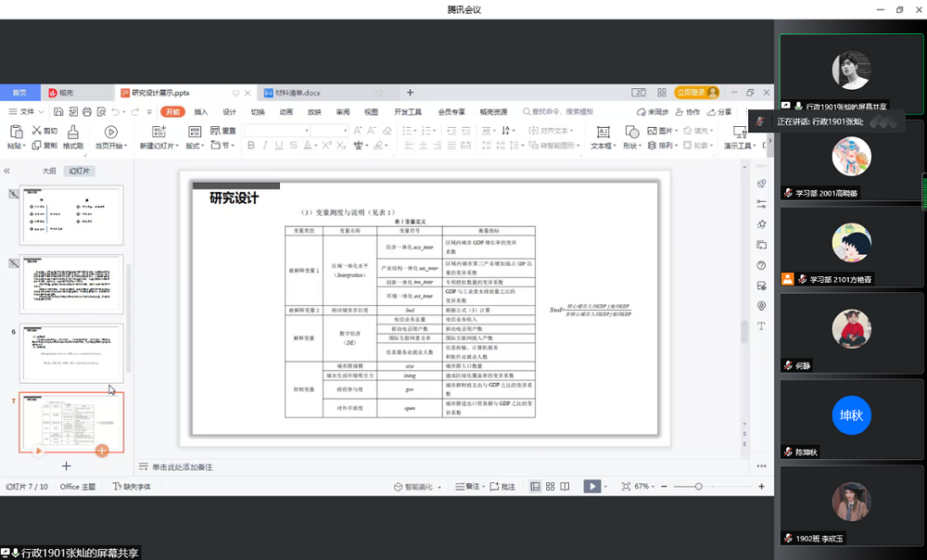Adjust the zoom slider in status bar
The width and height of the screenshot is (927, 560).
pos(699,487)
